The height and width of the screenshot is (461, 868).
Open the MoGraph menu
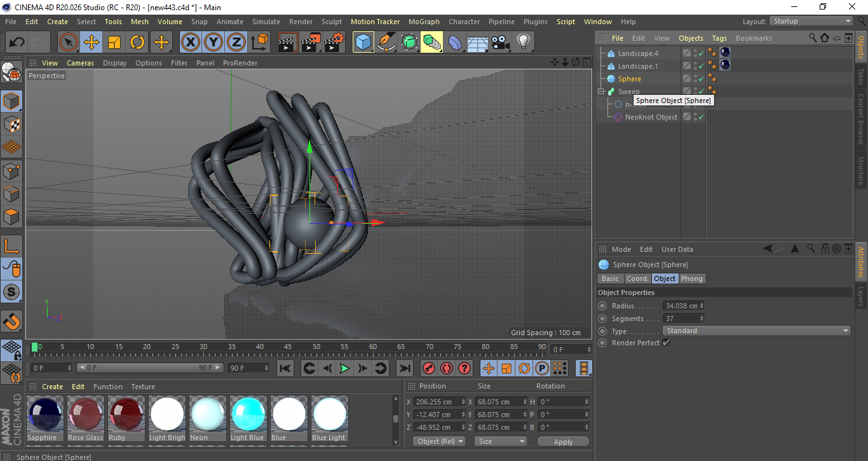pyautogui.click(x=424, y=22)
